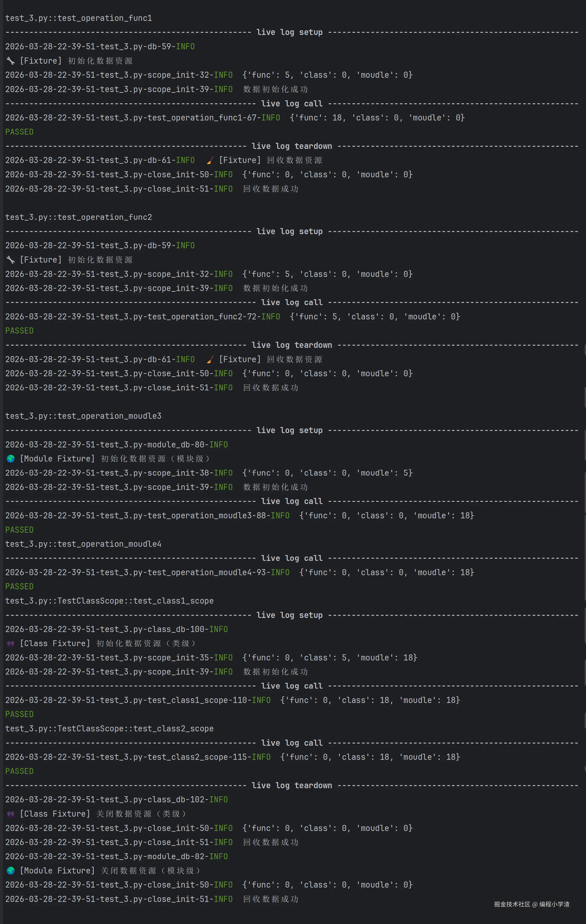Click purple hearts emoji beside Class Fixture 初始化数据资源
The image size is (586, 924).
coord(10,643)
